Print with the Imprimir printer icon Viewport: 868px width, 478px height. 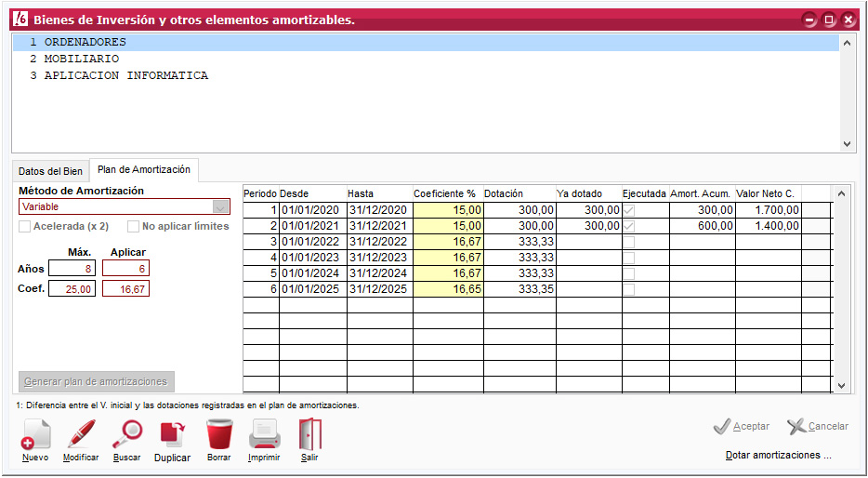coord(264,435)
